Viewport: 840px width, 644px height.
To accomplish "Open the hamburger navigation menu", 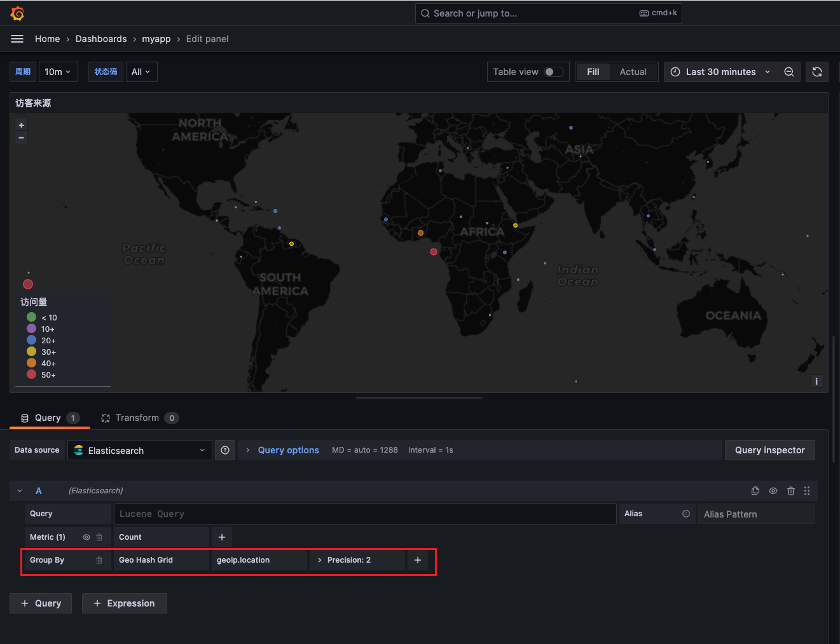I will tap(17, 39).
